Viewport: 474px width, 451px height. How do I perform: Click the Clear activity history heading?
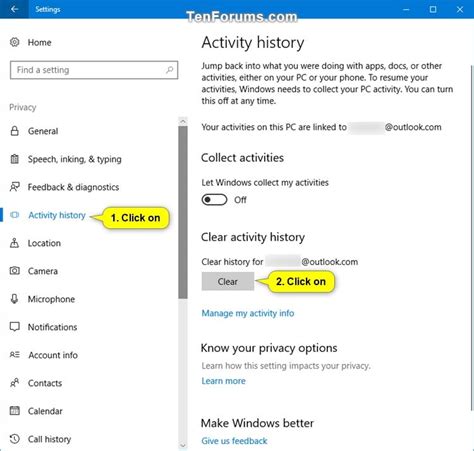point(253,237)
